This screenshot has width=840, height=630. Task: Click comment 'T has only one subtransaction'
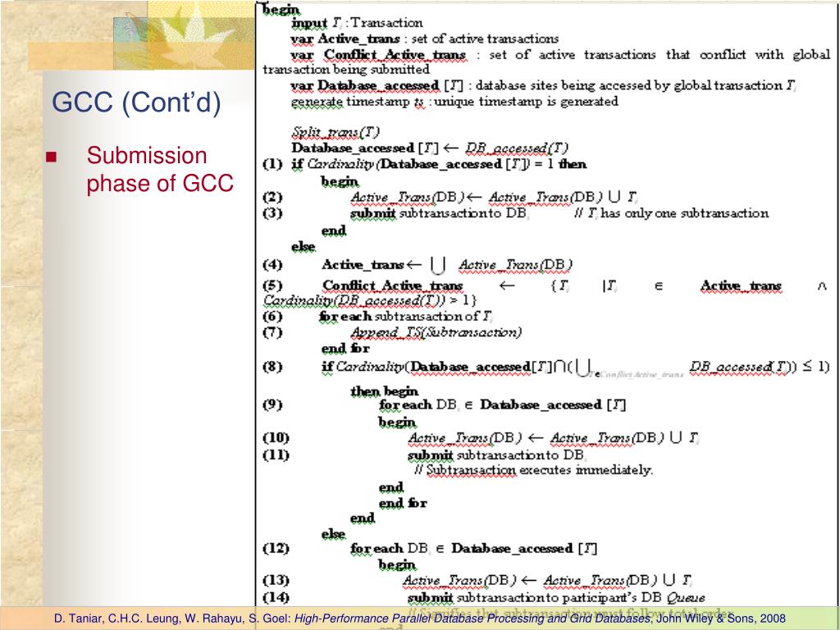click(671, 214)
